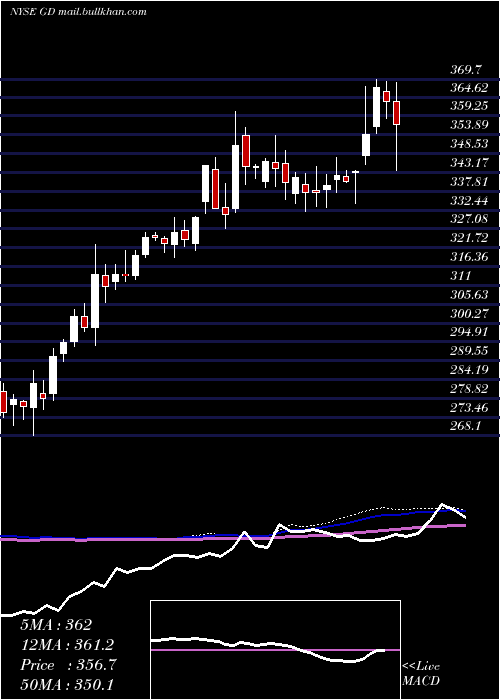Click the 5MA : 362 readout
500x700 pixels.
pos(56,625)
